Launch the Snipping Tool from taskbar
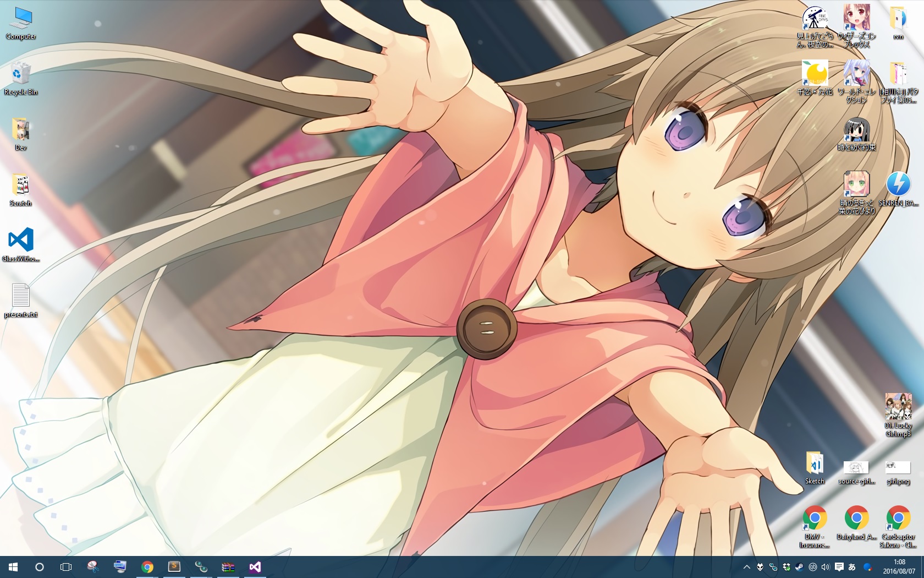Viewport: 924px width, 578px height. tap(93, 567)
